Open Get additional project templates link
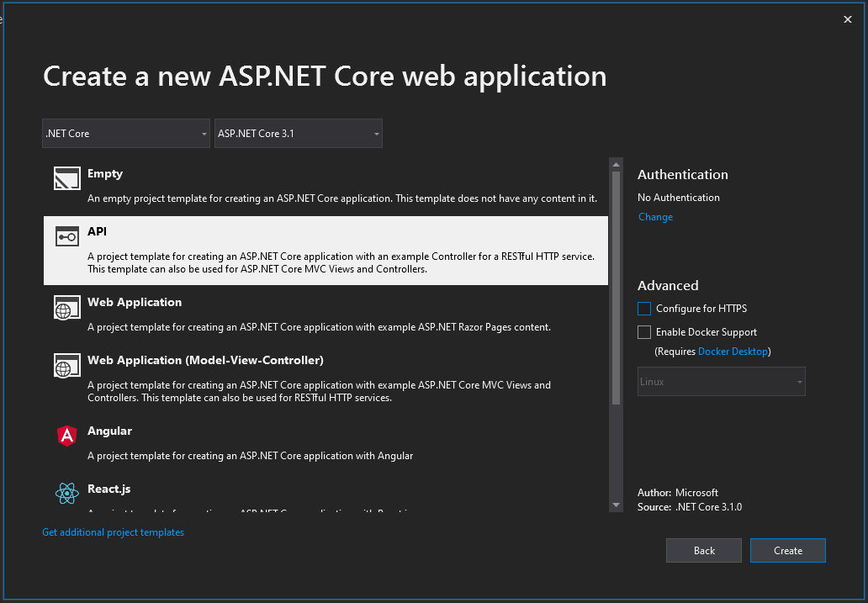The height and width of the screenshot is (603, 868). [114, 532]
